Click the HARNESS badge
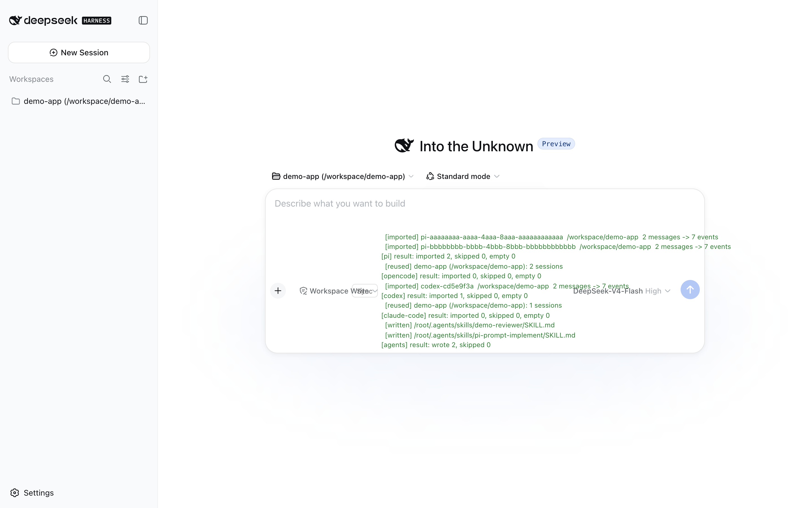Image resolution: width=812 pixels, height=508 pixels. pyautogui.click(x=97, y=21)
